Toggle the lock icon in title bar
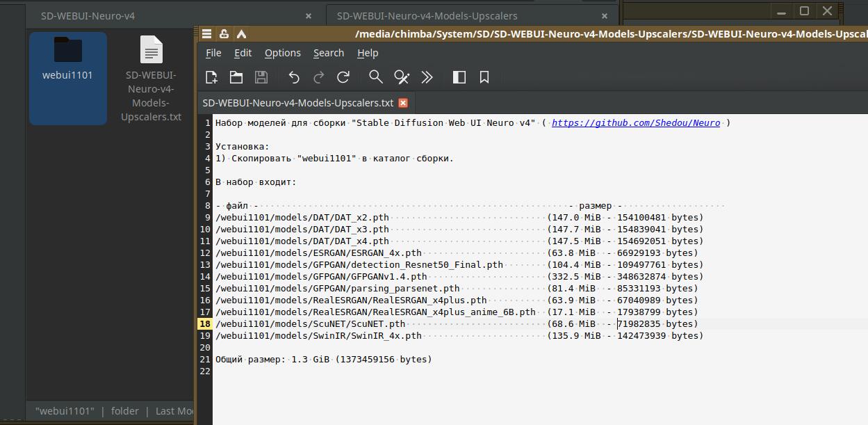The height and width of the screenshot is (425, 868). (x=224, y=34)
